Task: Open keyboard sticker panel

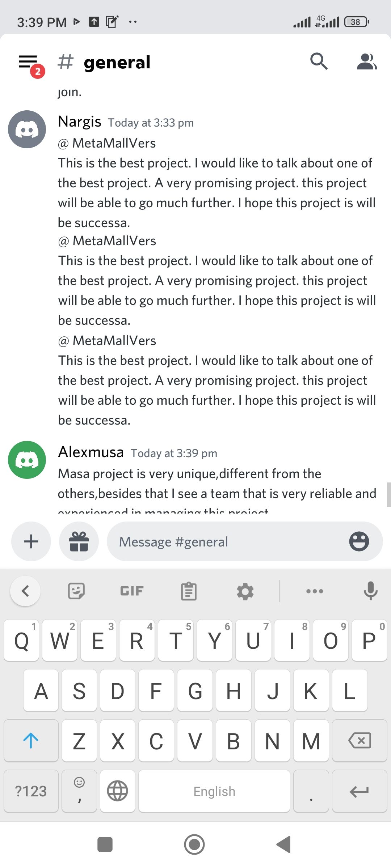Action: tap(76, 591)
